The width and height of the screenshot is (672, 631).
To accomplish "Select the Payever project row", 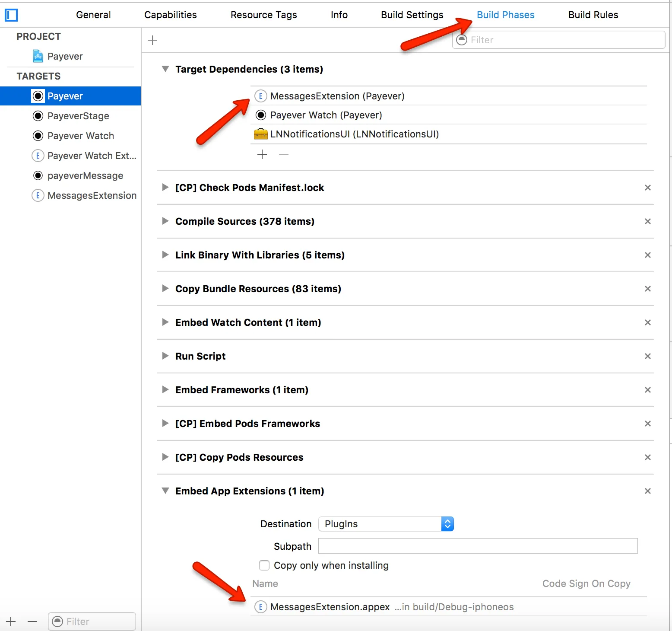I will 70,56.
